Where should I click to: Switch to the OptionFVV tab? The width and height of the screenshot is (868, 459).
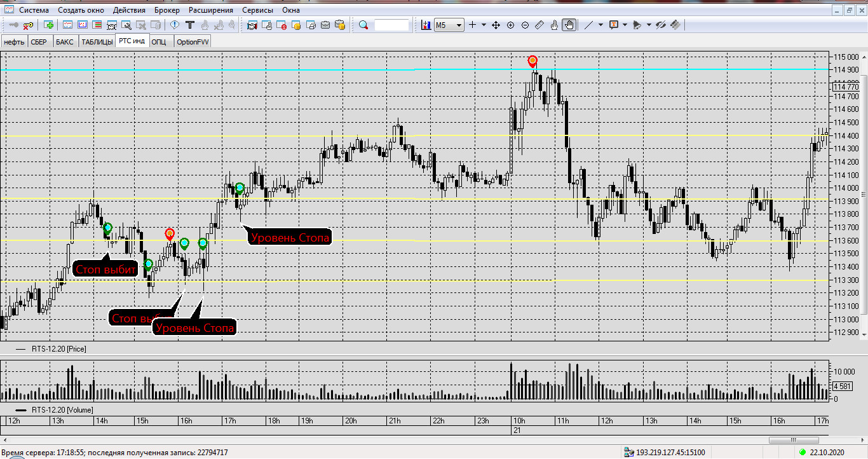193,42
